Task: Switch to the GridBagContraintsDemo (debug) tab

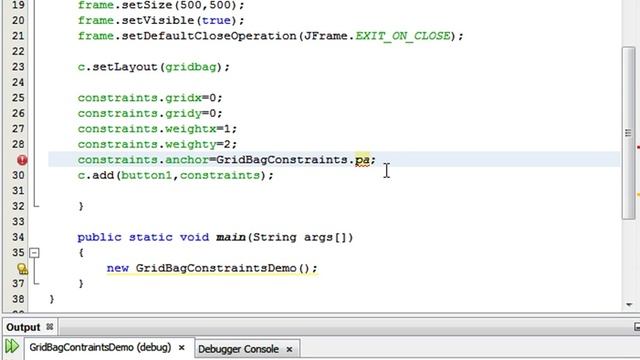Action: tap(100, 348)
